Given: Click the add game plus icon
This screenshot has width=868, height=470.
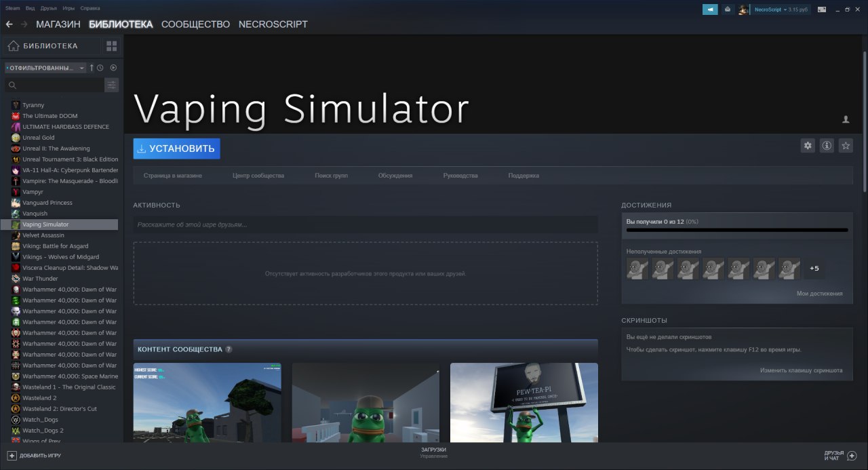Looking at the screenshot, I should point(12,456).
